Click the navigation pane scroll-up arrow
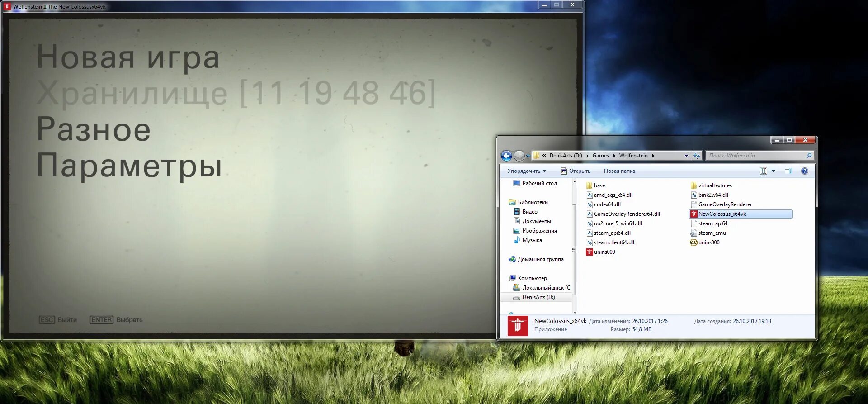Image resolution: width=868 pixels, height=404 pixels. pyautogui.click(x=575, y=182)
